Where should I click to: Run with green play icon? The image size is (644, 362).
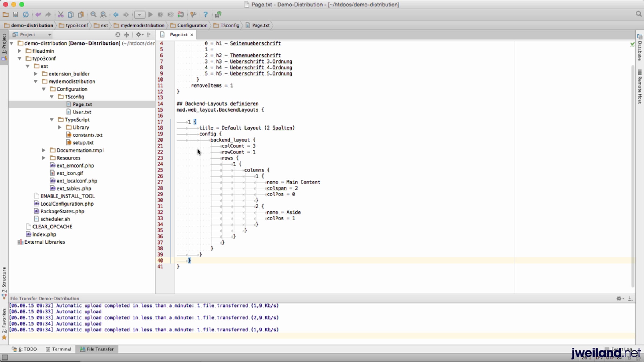[151, 14]
